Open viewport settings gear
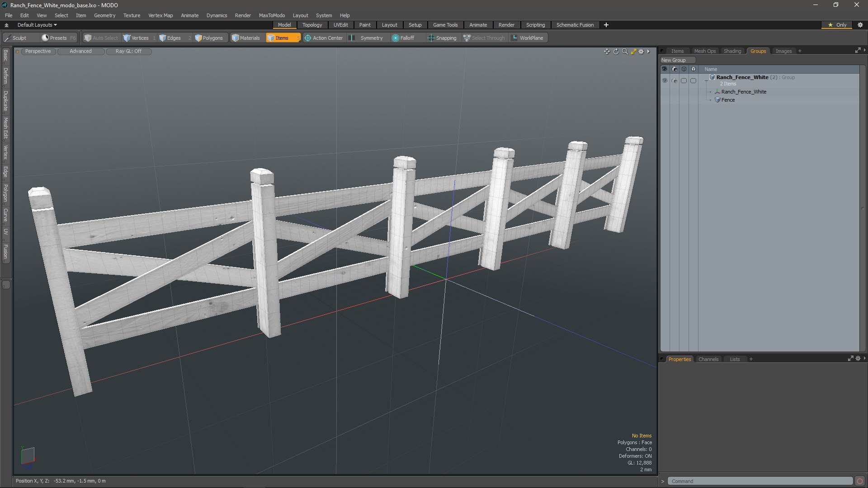The image size is (868, 488). coord(641,52)
